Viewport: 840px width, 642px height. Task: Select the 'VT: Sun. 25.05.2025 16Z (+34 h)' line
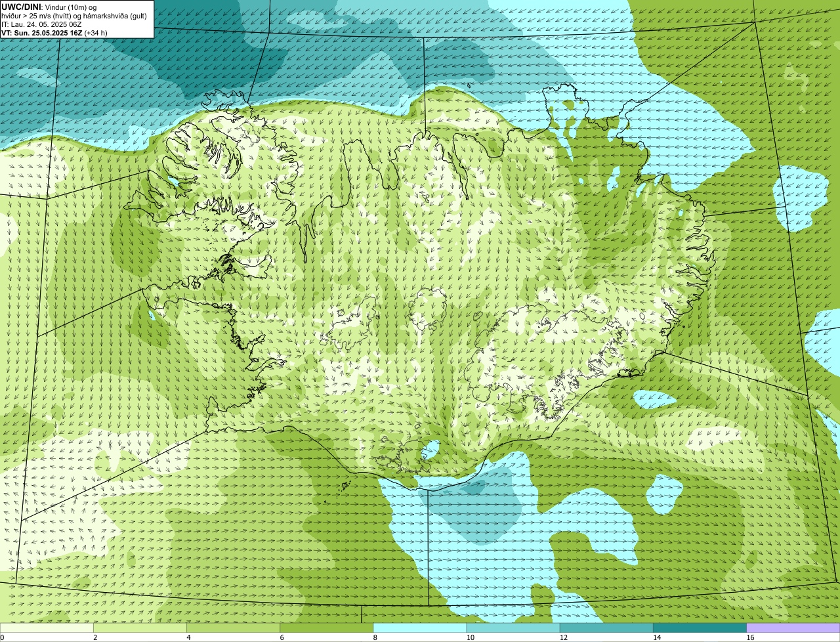pyautogui.click(x=54, y=32)
